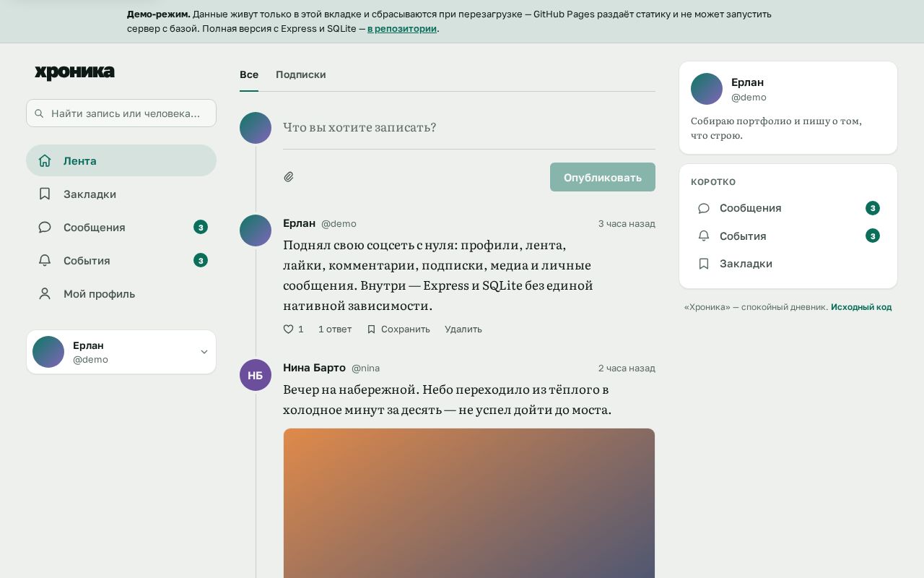Click the chat bubble icon in Коротко panel

[704, 208]
